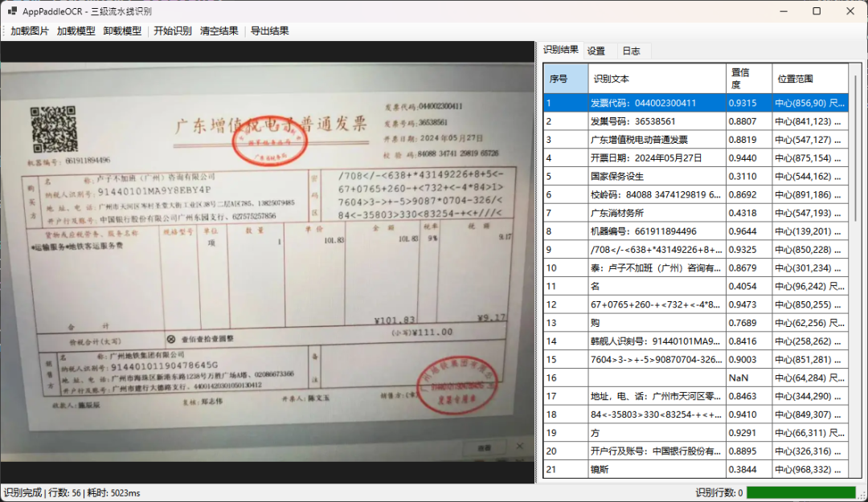
Task: Select row starting 韩舰人识刻号
Action: coord(695,341)
